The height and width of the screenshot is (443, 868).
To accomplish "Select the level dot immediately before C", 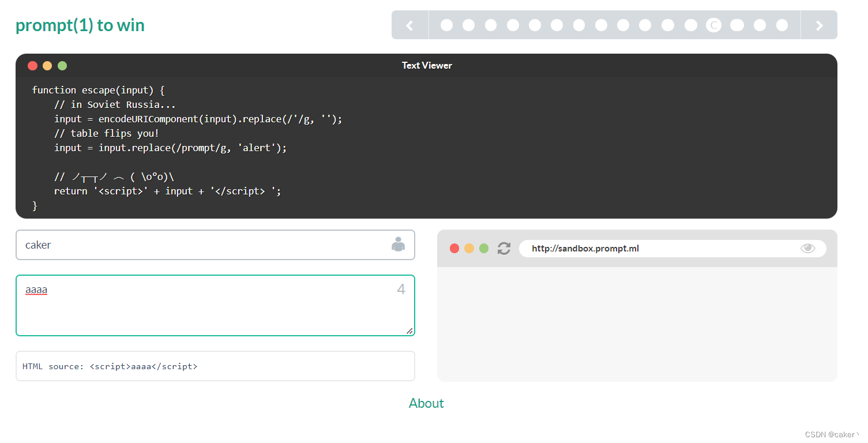I will (691, 25).
